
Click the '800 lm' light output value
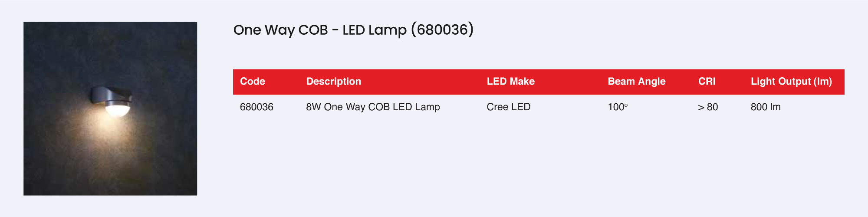tap(765, 107)
